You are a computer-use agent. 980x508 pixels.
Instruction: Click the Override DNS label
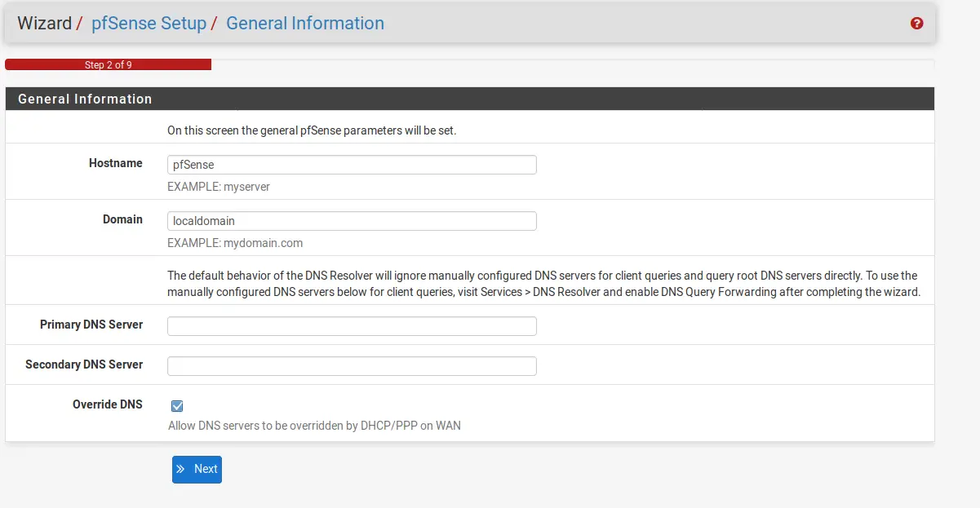pos(108,404)
